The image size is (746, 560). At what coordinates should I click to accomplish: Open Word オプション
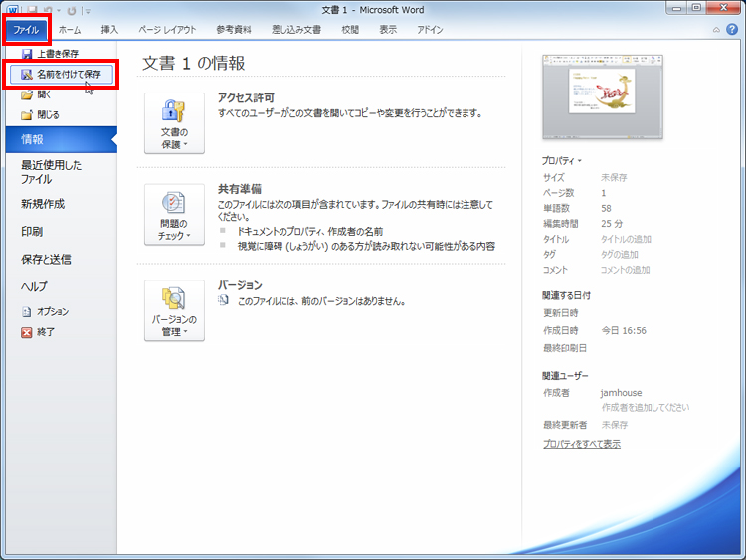point(45,311)
